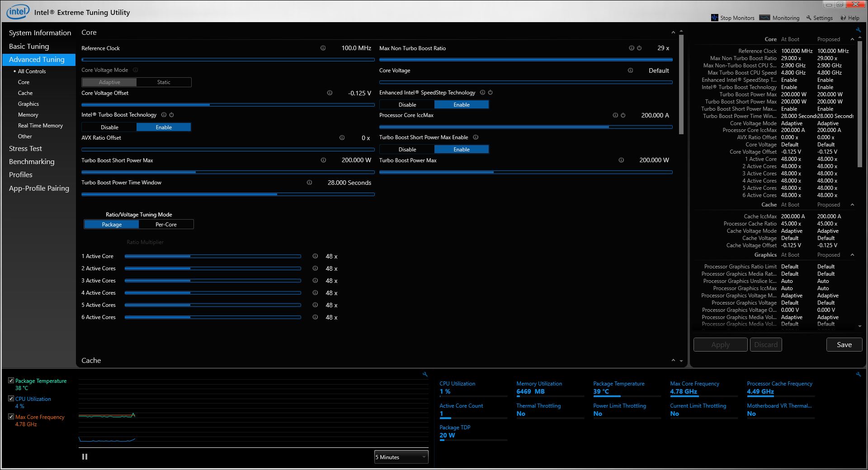Viewport: 868px width, 470px height.
Task: Uncheck Max Core Frequency monitor checkbox
Action: coord(11,417)
